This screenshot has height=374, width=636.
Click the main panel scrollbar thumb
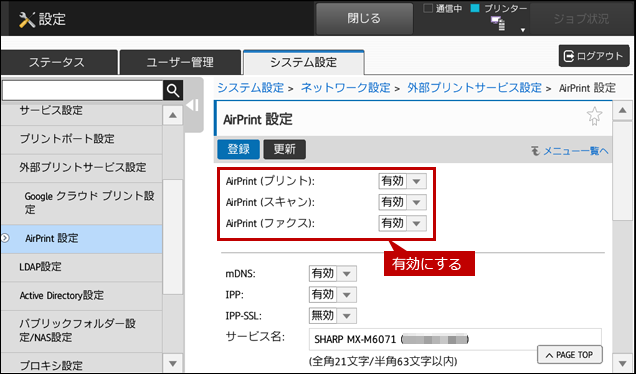(x=623, y=171)
